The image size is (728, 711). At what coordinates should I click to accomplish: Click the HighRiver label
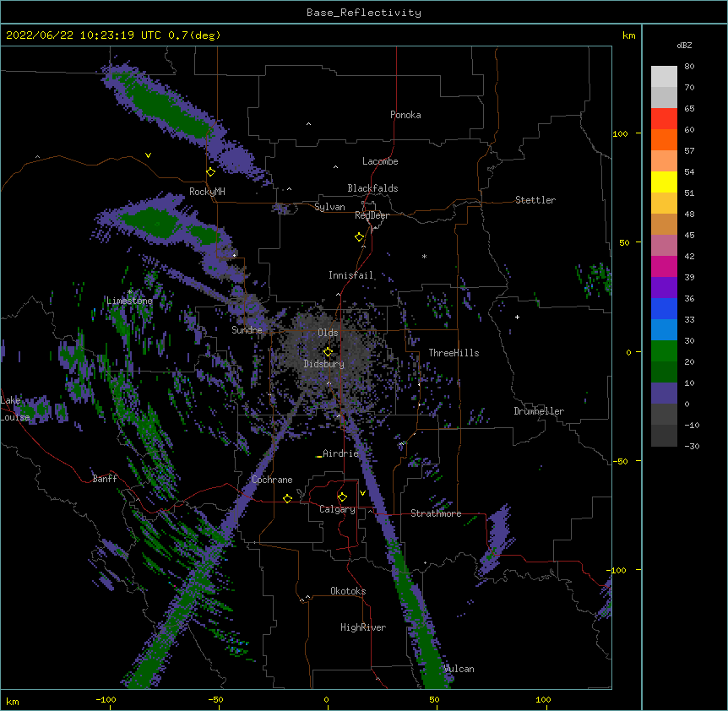(x=363, y=627)
